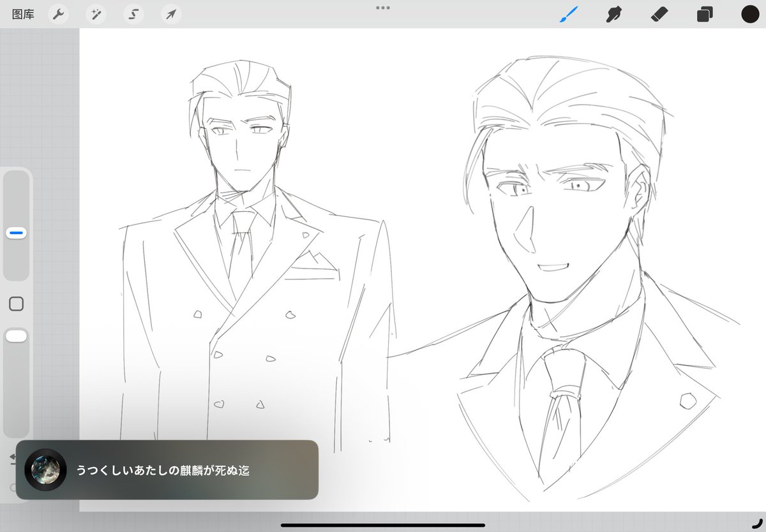Screen dimensions: 766x532
Task: Select the Smudge tool
Action: [614, 14]
